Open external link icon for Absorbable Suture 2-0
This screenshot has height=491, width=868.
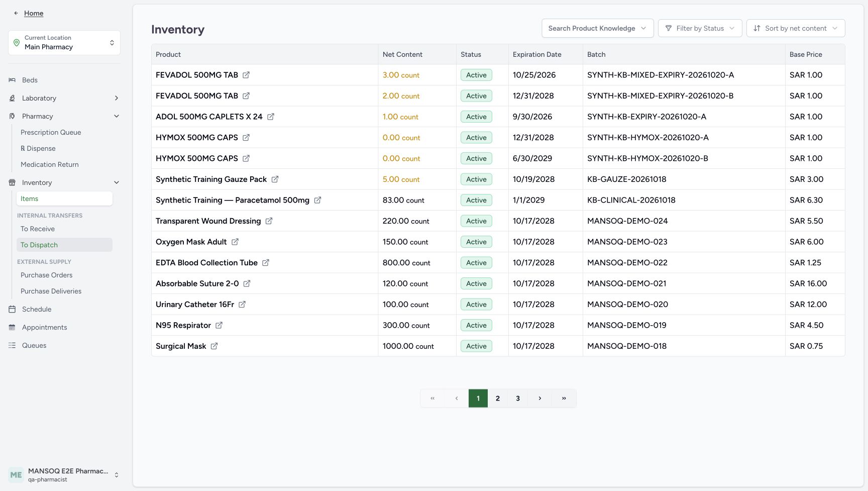(x=247, y=283)
